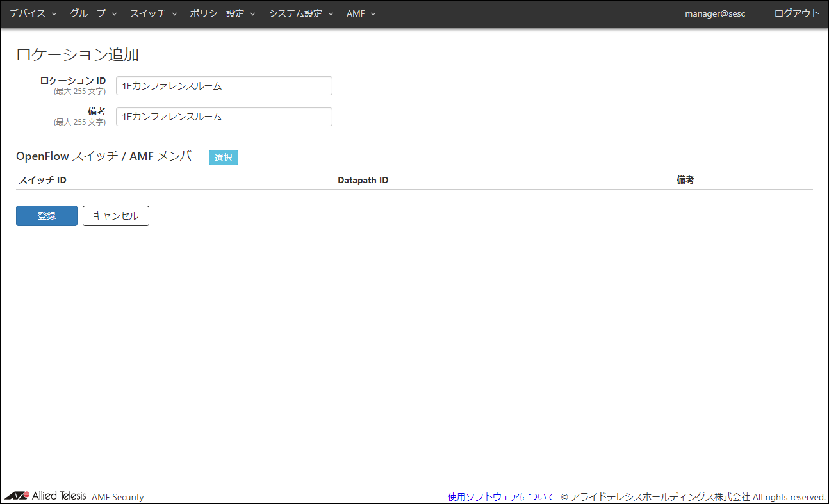Open the スイッチ navigation dropdown
829x504 pixels.
point(153,13)
